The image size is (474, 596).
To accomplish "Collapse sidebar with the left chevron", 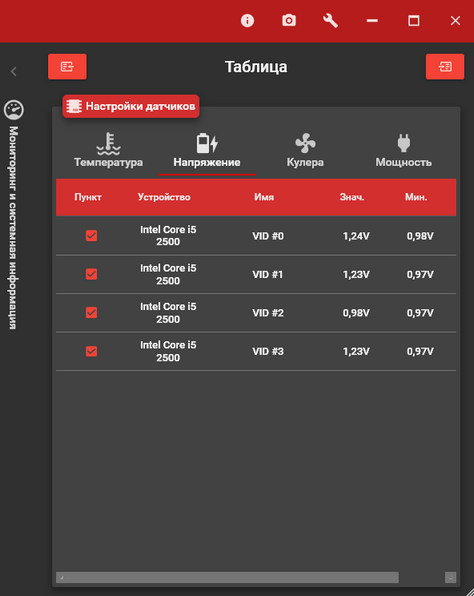I will tap(14, 71).
